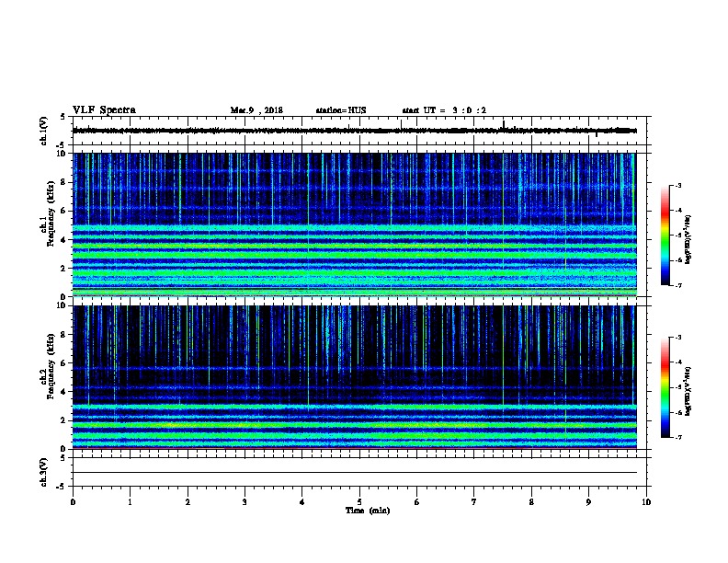Click the ch.1 frequency tick label "4"
The width and height of the screenshot is (728, 563).
pyautogui.click(x=64, y=240)
